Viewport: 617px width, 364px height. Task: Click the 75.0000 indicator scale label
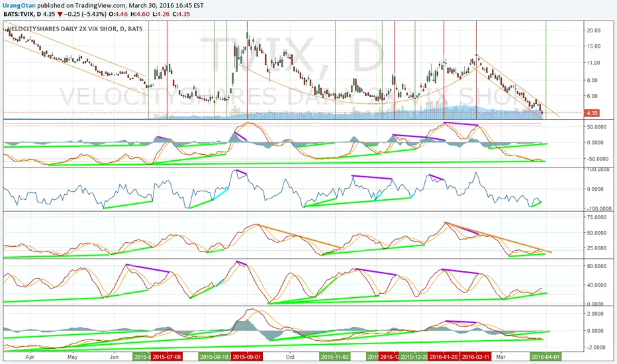597,217
